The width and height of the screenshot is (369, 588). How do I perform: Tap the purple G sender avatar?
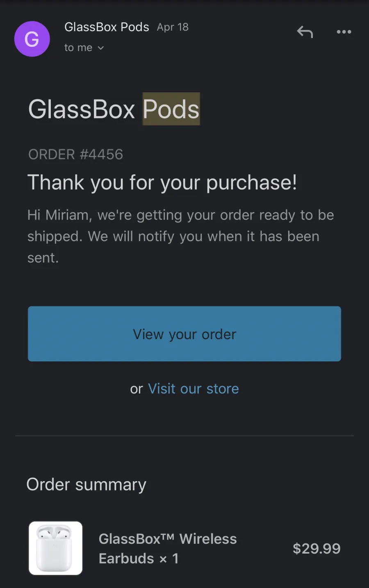tap(32, 39)
